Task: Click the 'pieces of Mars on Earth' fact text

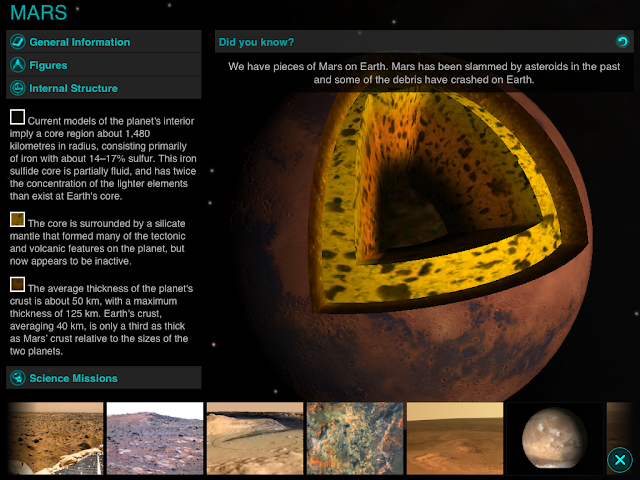Action: pos(424,73)
